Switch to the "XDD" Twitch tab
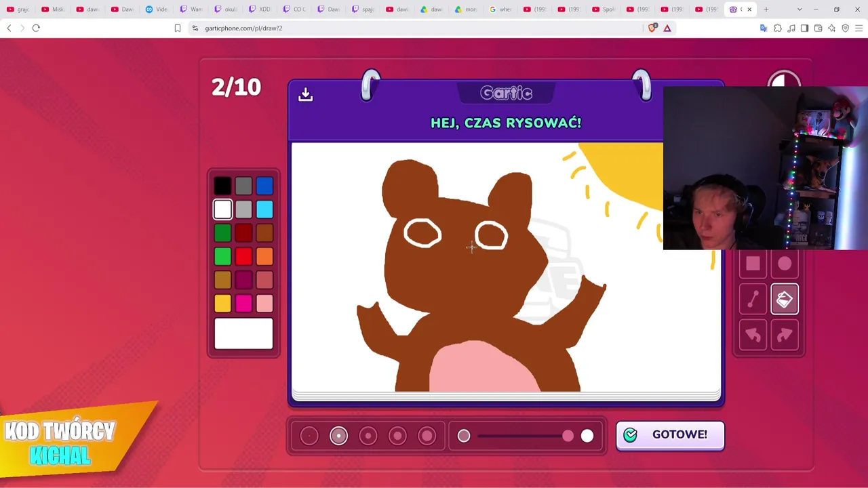 (260, 9)
